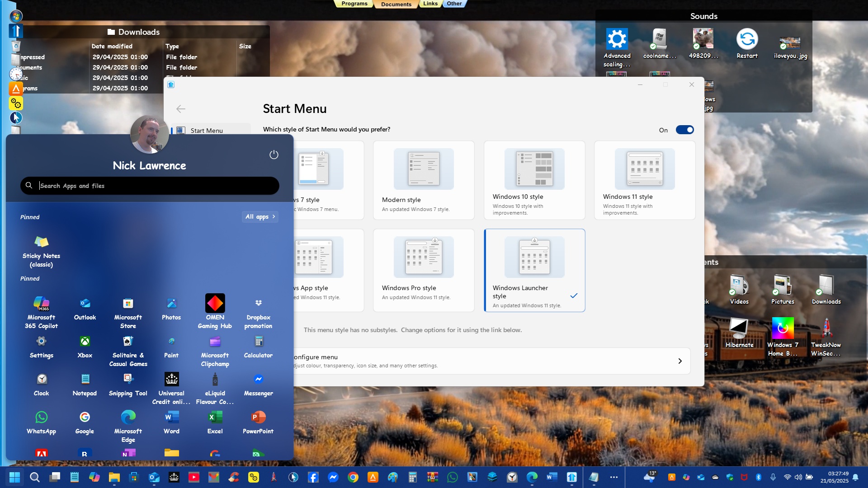Open Clock app in Start menu

[x=41, y=384]
